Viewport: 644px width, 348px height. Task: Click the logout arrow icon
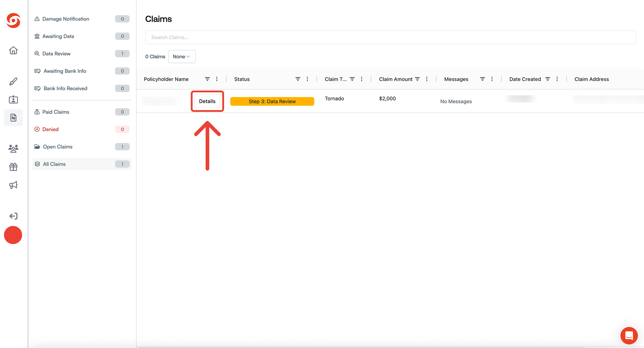(13, 216)
